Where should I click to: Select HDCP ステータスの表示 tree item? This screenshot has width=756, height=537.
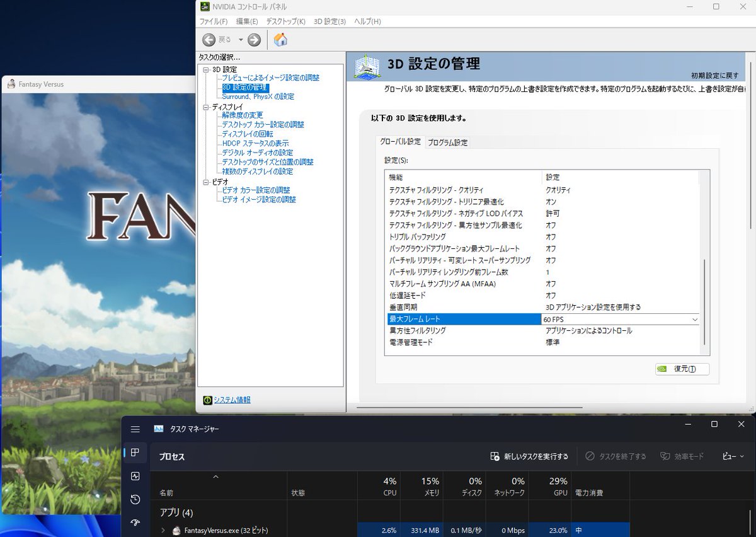pos(255,143)
